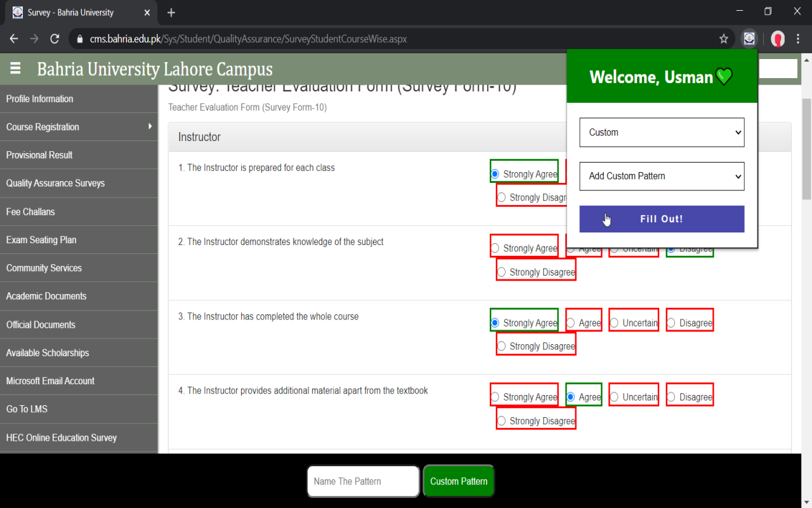Open the Chrome profile avatar
Viewport: 812px width, 508px height.
778,39
